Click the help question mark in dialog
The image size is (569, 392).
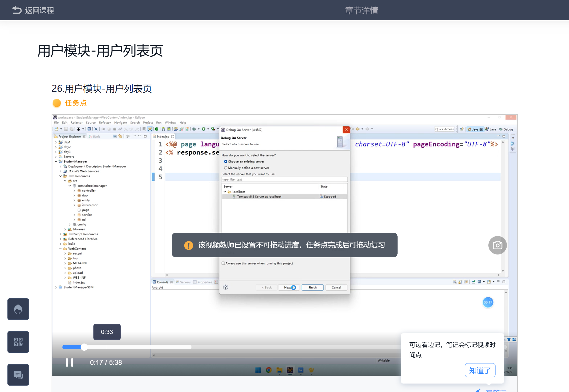click(225, 287)
